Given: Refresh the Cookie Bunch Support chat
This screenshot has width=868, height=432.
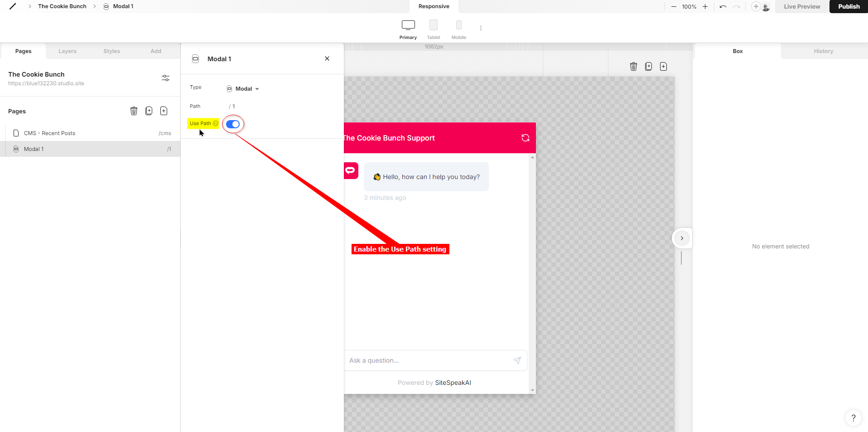Looking at the screenshot, I should click(x=526, y=138).
